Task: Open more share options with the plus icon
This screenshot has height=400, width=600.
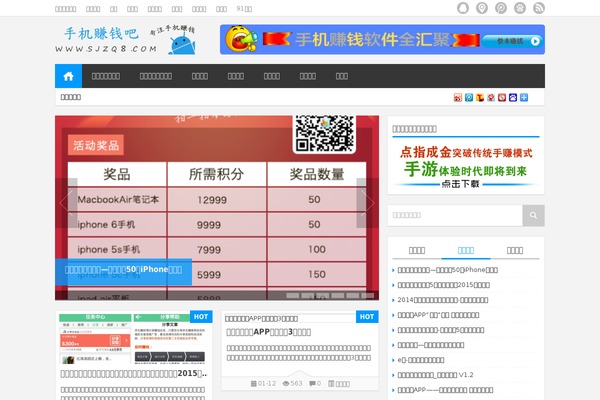Action: tap(524, 98)
